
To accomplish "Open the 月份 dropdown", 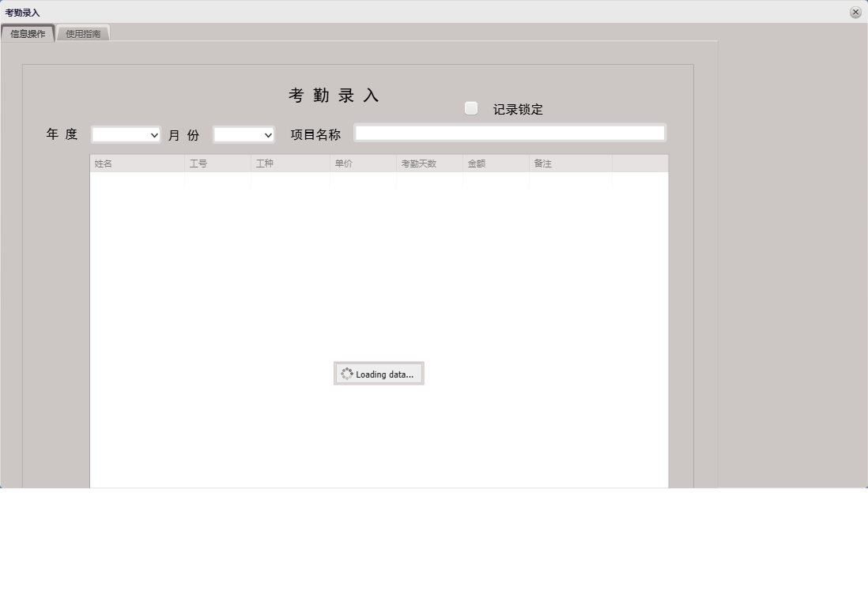I will coord(243,134).
